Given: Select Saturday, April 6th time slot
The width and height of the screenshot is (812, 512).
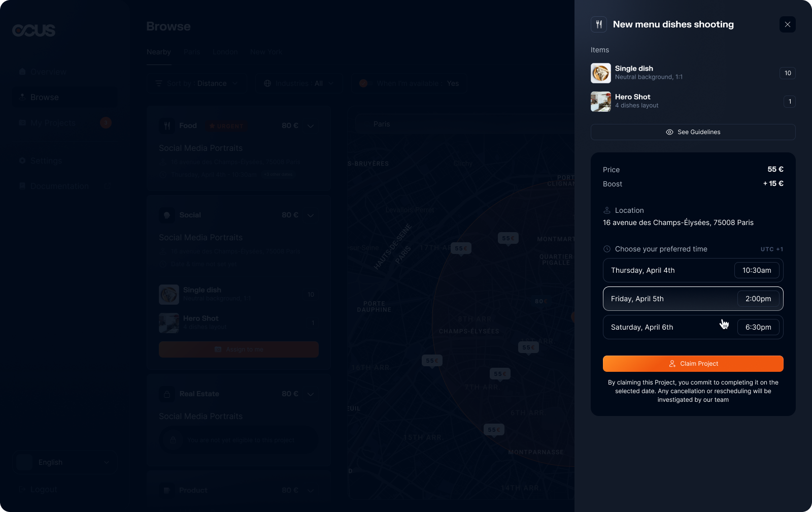Looking at the screenshot, I should click(693, 327).
